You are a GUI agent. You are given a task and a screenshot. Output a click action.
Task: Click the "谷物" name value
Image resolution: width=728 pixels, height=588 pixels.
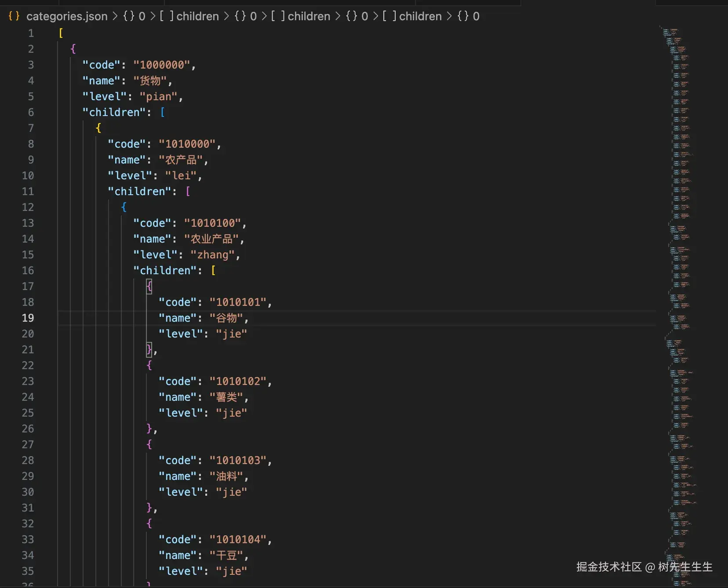tap(227, 318)
